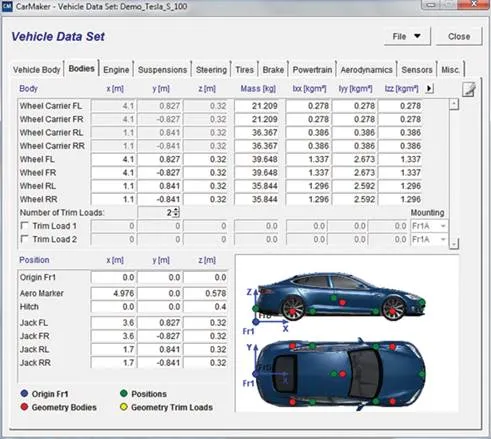Click Wheel RR Iyy field

[x=355, y=199]
